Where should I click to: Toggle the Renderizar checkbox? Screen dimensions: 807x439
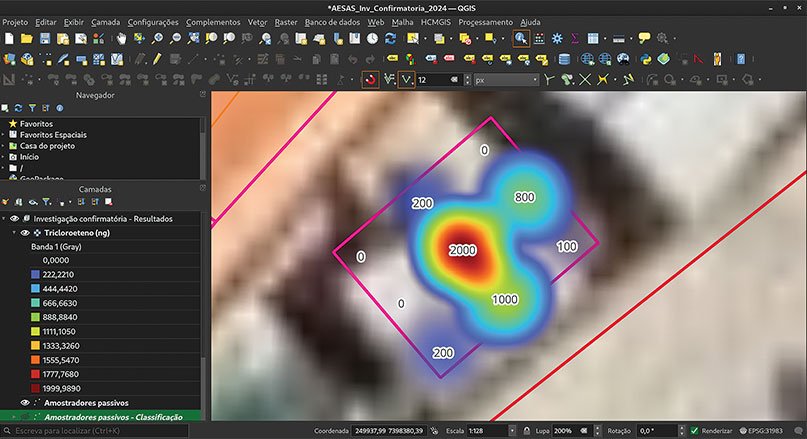point(694,430)
